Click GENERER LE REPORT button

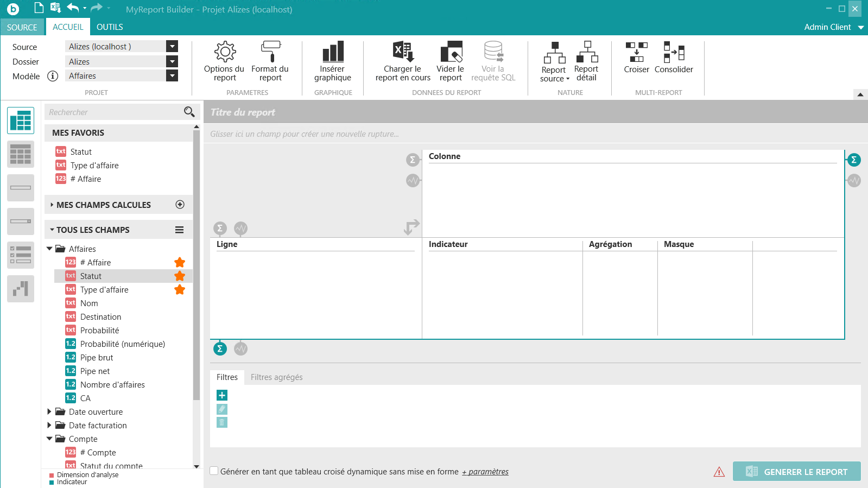(x=796, y=472)
